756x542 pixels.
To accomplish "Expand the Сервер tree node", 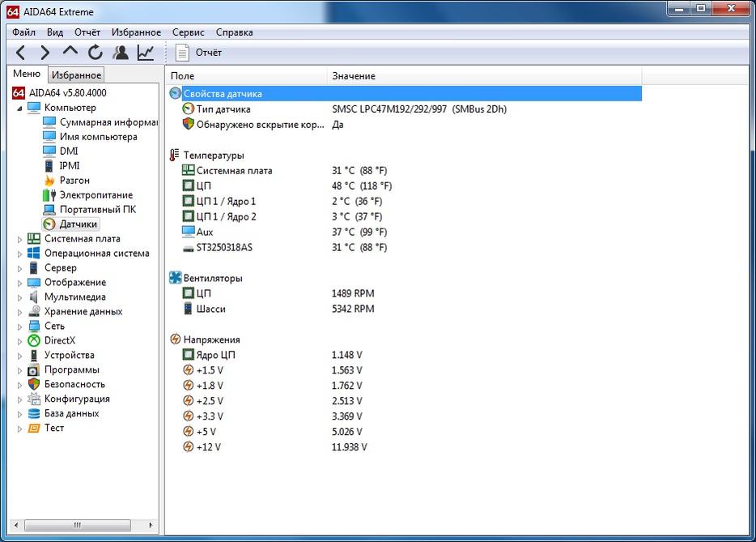I will click(19, 268).
